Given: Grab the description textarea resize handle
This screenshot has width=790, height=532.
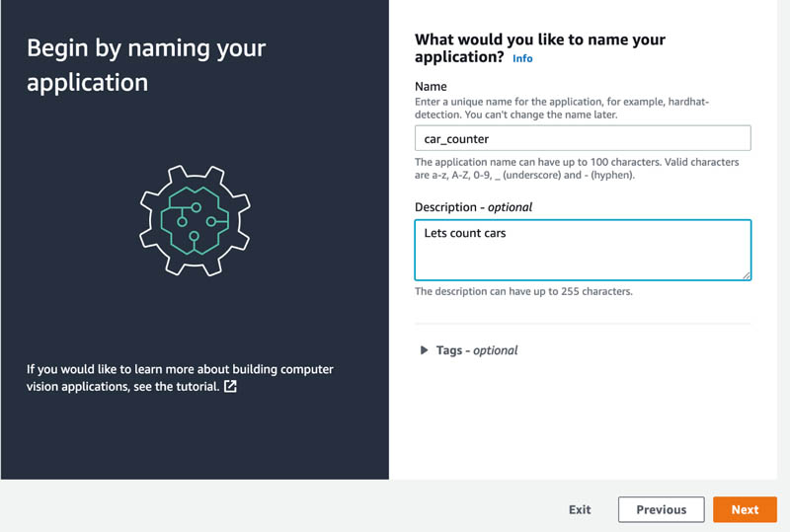Looking at the screenshot, I should pos(747,275).
